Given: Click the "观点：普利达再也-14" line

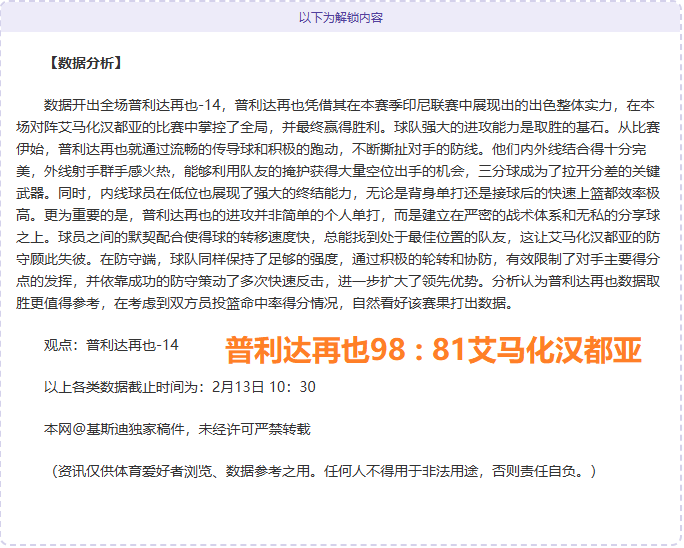Looking at the screenshot, I should [111, 345].
